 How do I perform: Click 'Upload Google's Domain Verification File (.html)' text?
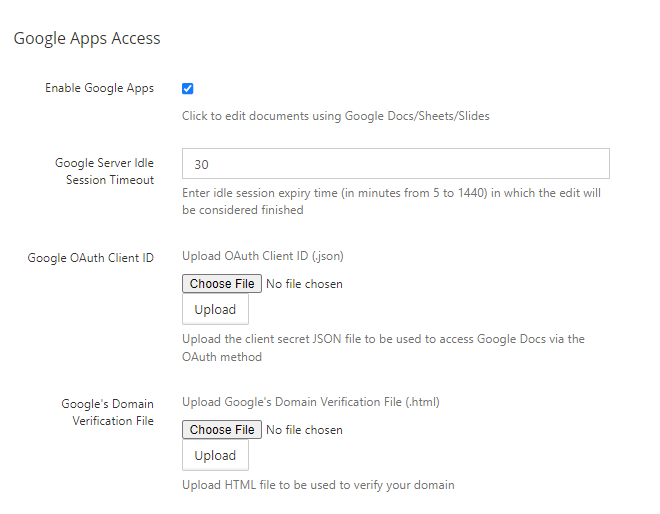pos(311,402)
